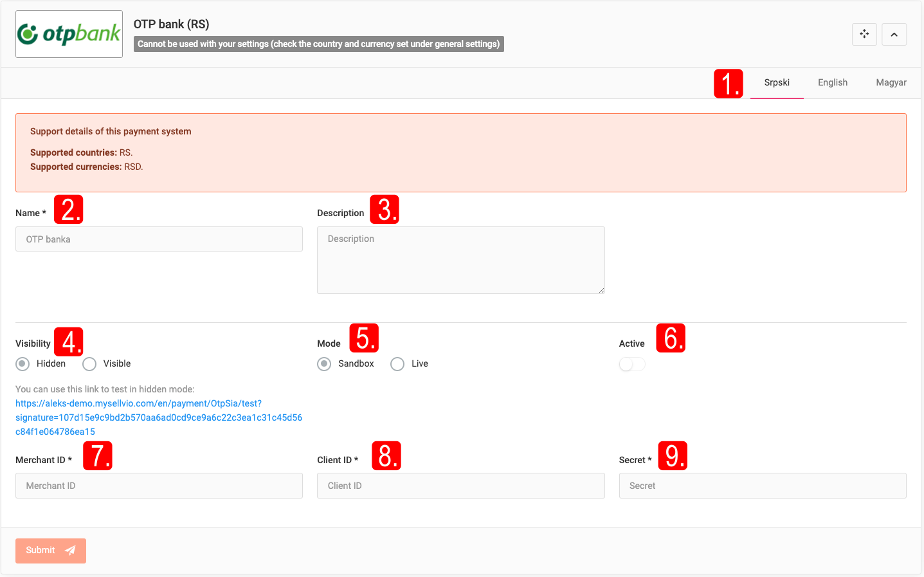924x577 pixels.
Task: Switch to the Srpski language tab
Action: click(x=777, y=82)
